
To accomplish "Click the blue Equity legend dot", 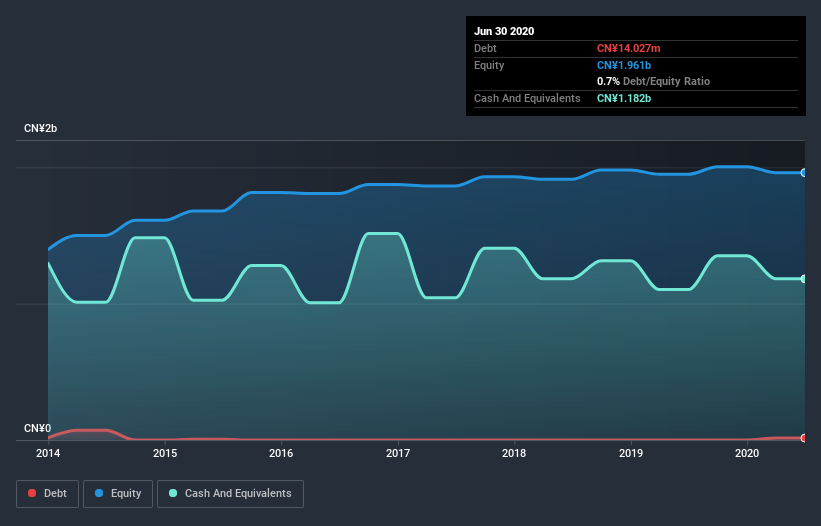I will point(99,493).
